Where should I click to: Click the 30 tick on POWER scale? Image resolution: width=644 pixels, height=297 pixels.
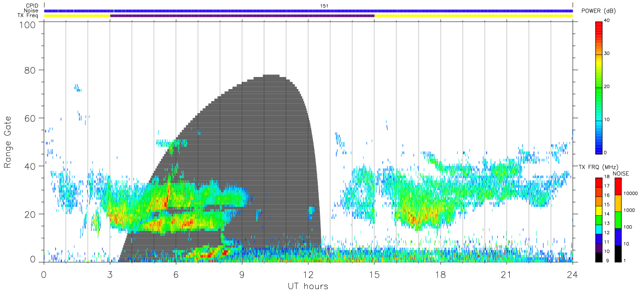(x=608, y=54)
